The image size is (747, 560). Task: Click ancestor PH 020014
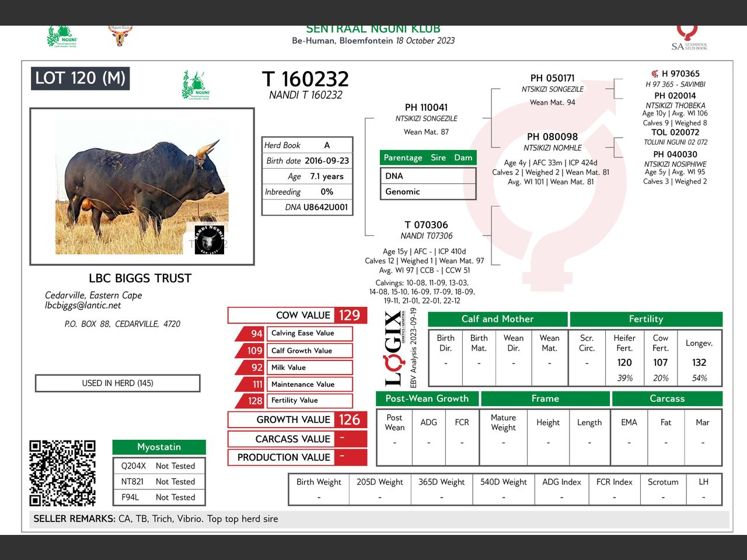click(675, 96)
